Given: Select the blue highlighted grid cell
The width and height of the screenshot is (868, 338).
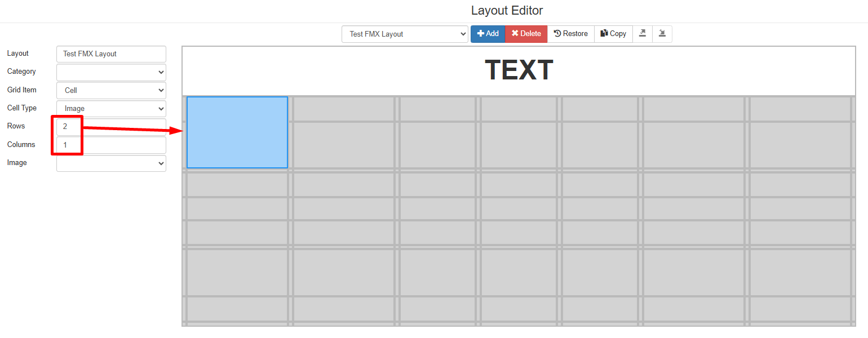Looking at the screenshot, I should tap(237, 132).
